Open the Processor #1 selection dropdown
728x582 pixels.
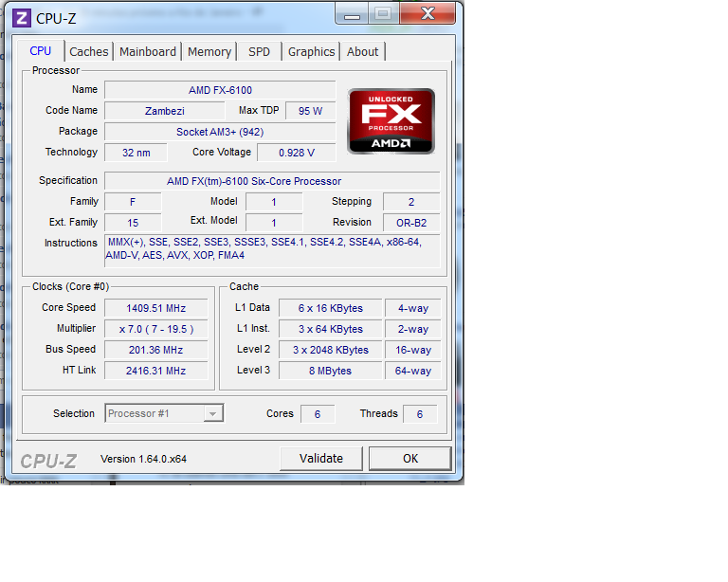pos(164,413)
